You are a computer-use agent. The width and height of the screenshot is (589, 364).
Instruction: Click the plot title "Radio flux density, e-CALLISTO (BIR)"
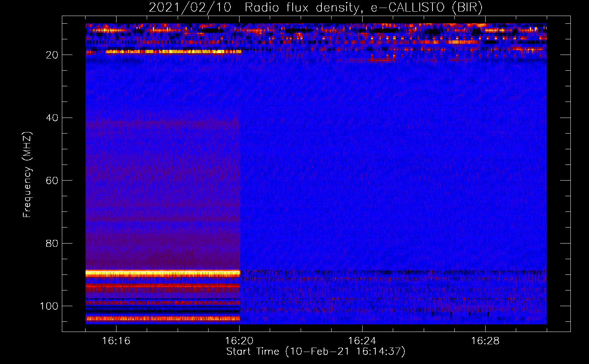[x=364, y=7]
